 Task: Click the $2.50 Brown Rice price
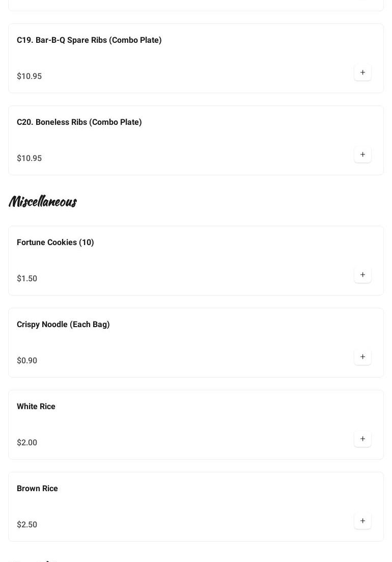pos(27,525)
